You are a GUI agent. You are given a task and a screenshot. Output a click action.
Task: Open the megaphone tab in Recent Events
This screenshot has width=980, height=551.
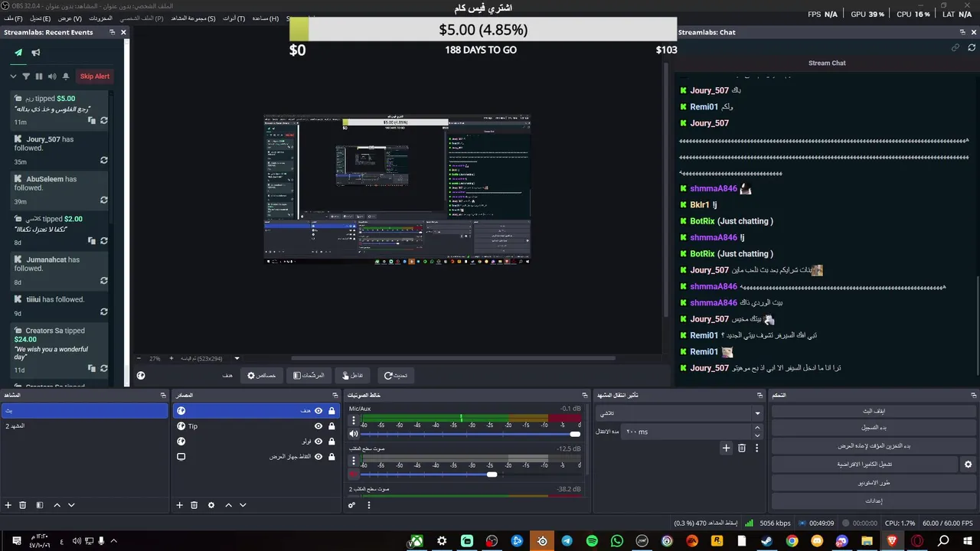click(x=36, y=53)
